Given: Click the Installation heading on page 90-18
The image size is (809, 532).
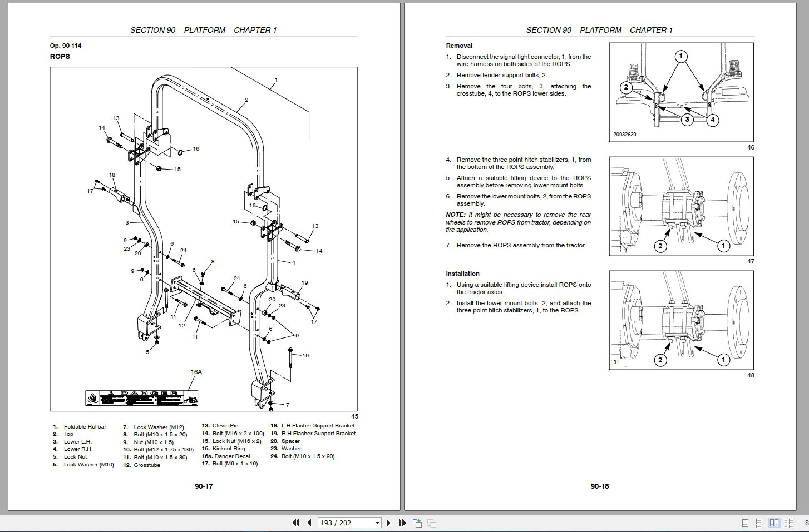Looking at the screenshot, I should [x=462, y=274].
